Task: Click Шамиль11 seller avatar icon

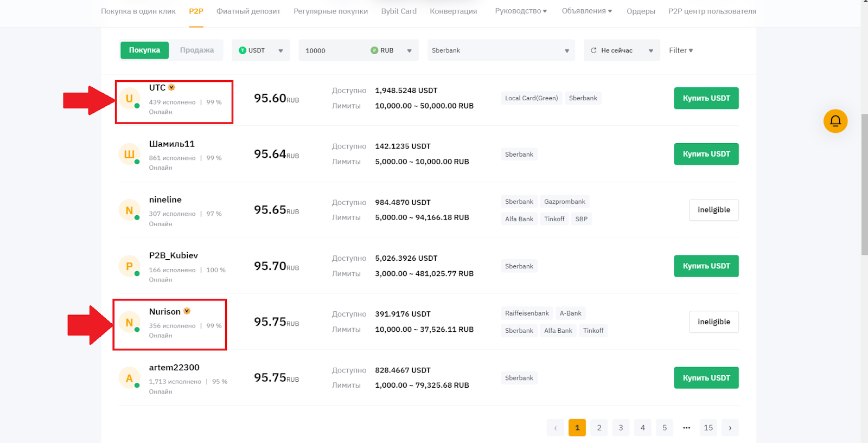Action: (x=129, y=155)
